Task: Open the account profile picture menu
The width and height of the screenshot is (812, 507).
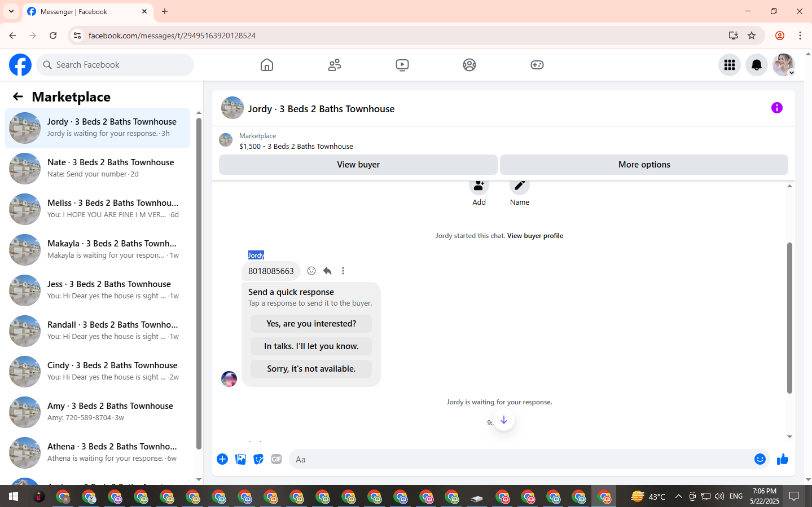Action: point(784,65)
